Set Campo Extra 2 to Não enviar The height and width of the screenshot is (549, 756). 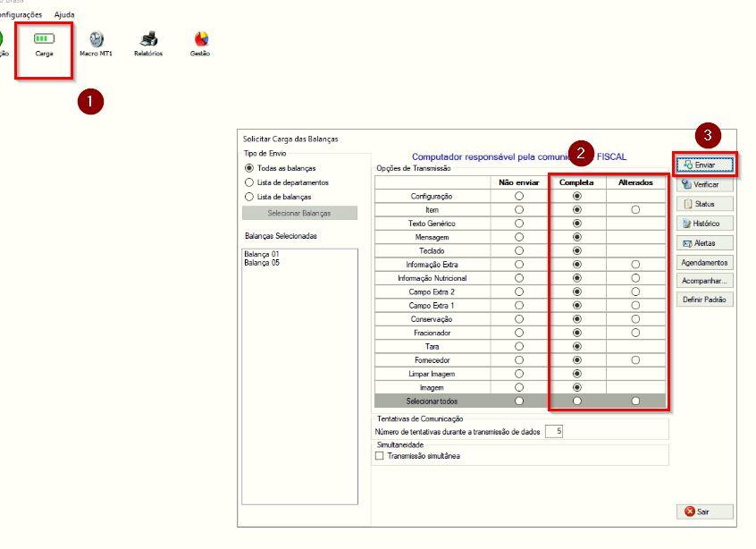pos(519,291)
